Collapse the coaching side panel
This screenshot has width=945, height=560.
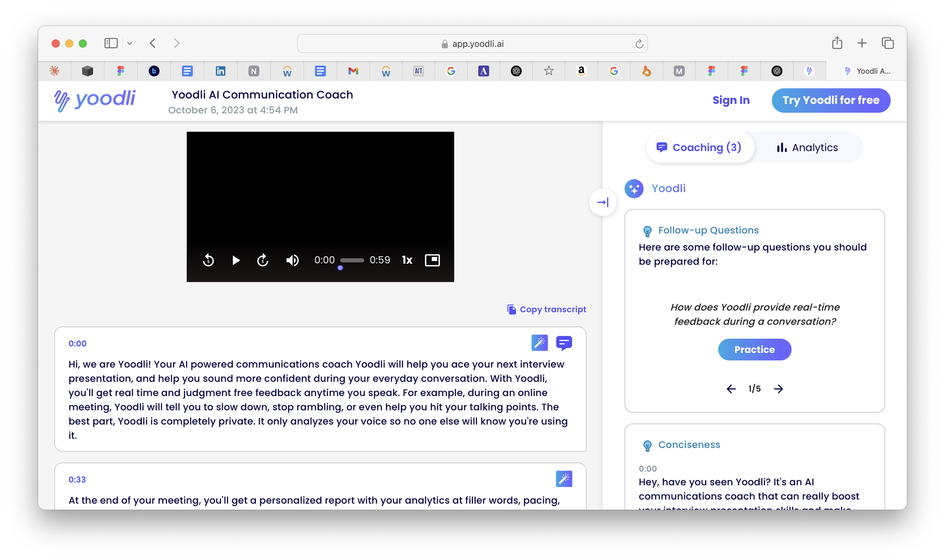[x=603, y=203]
